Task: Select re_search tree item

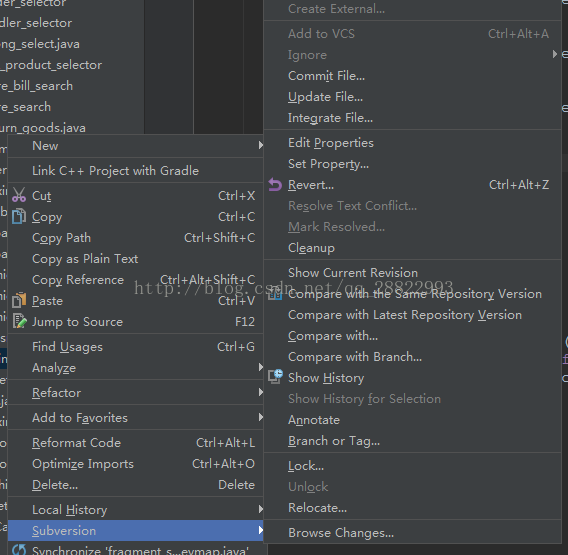Action: pos(26,107)
